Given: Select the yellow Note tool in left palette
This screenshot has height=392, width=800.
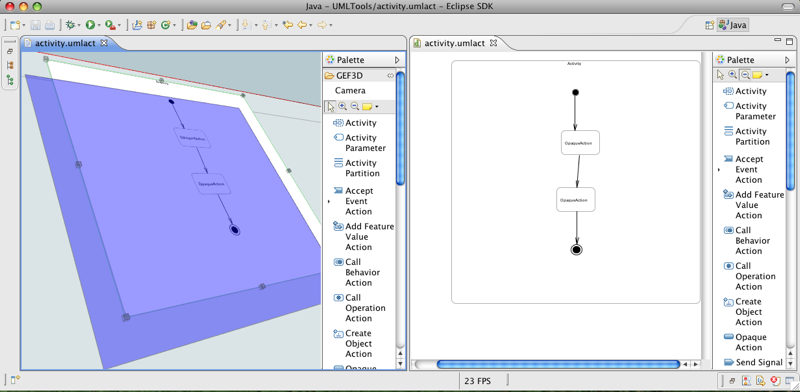Looking at the screenshot, I should 367,107.
